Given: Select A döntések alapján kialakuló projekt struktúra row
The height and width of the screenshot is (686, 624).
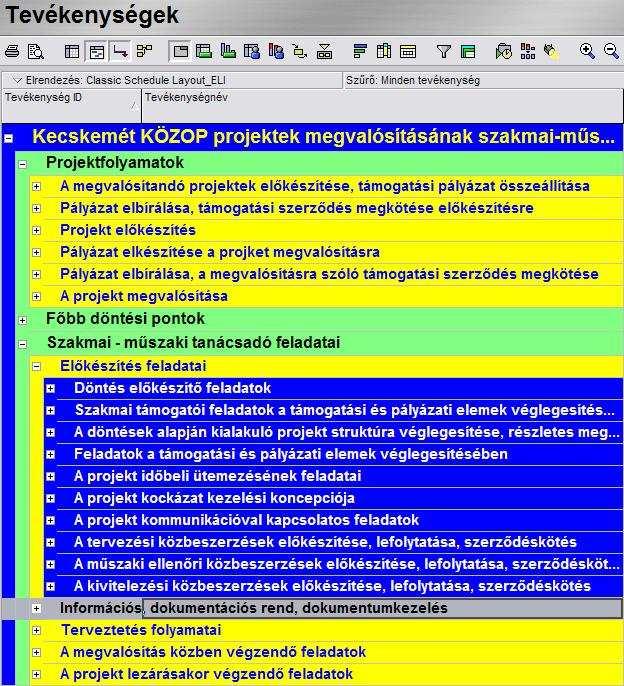Looking at the screenshot, I should [x=333, y=432].
